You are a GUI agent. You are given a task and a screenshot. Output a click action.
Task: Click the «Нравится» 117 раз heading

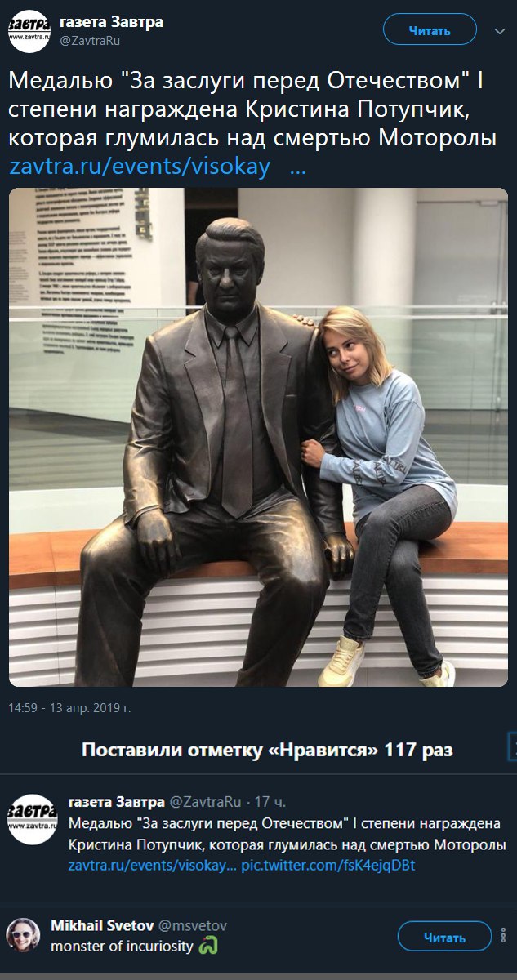(x=267, y=749)
